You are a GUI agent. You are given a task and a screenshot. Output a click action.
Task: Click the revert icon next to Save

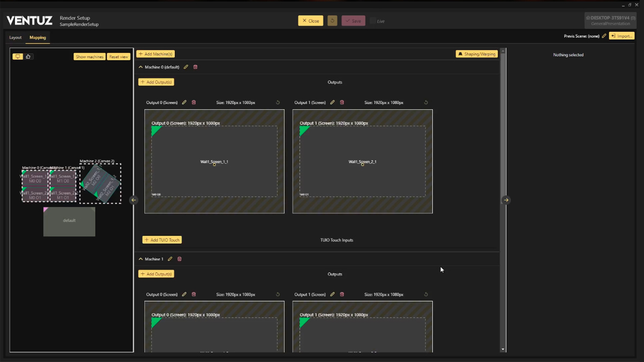332,21
